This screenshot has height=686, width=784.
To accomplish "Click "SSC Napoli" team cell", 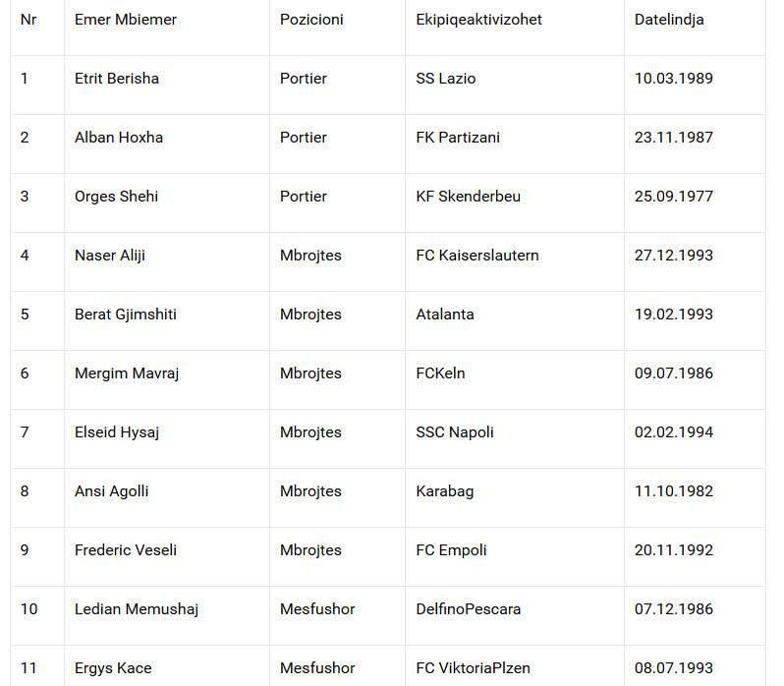I will pyautogui.click(x=455, y=432).
